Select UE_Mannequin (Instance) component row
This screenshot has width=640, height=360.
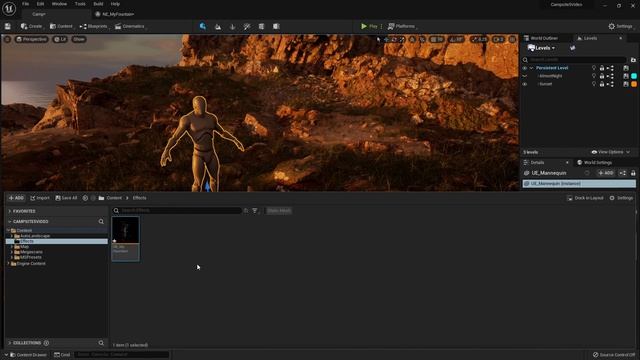(x=579, y=184)
